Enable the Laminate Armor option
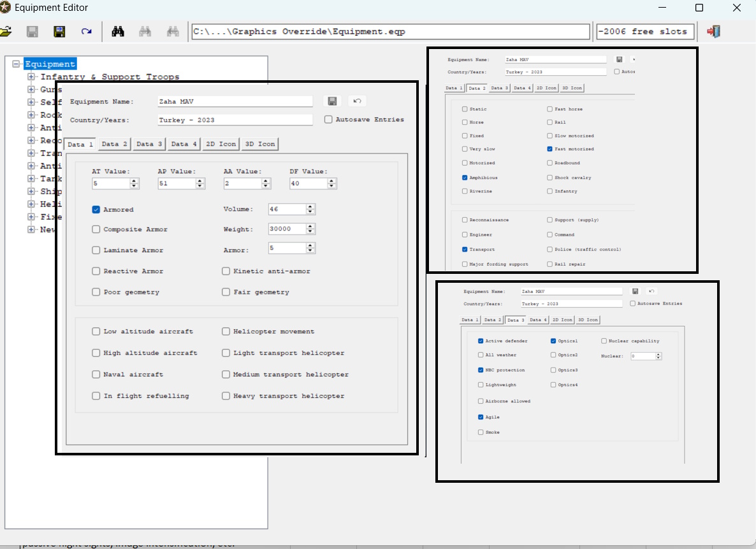The width and height of the screenshot is (756, 549). point(96,250)
